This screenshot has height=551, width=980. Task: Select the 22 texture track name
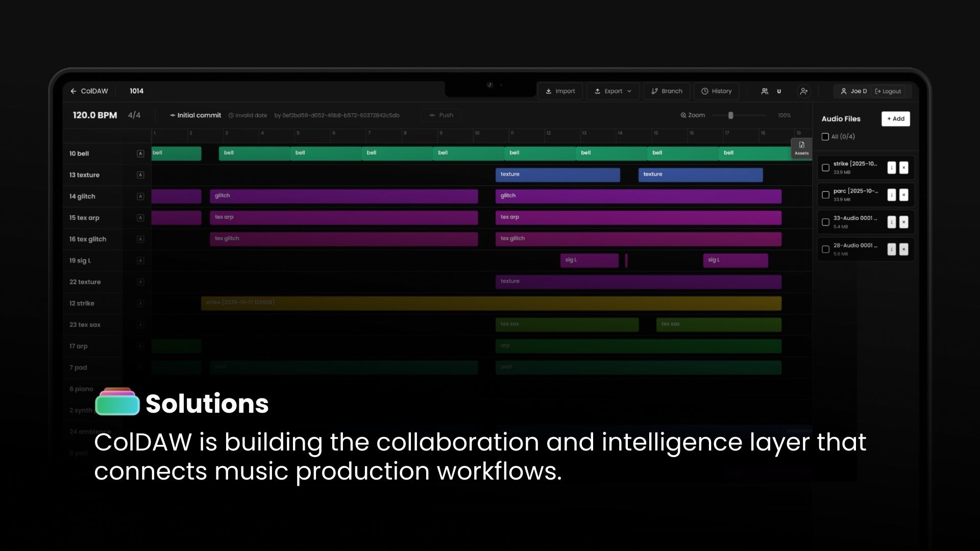[x=85, y=282]
